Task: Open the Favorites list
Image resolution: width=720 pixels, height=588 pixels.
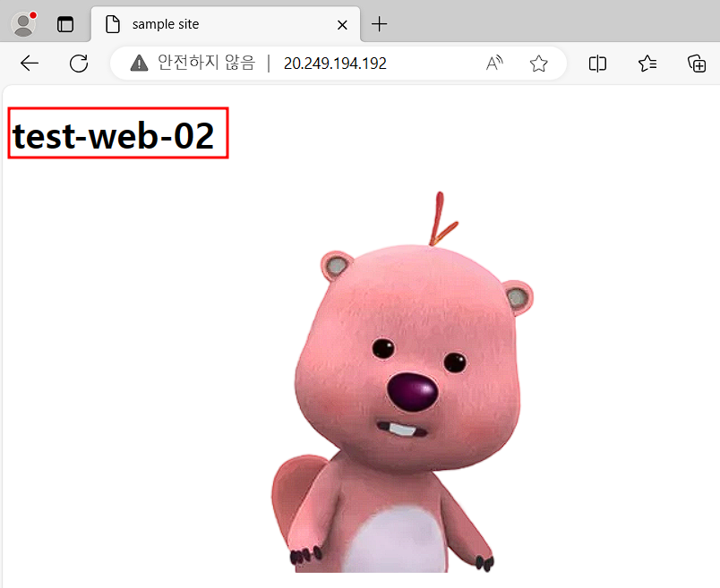Action: tap(647, 64)
